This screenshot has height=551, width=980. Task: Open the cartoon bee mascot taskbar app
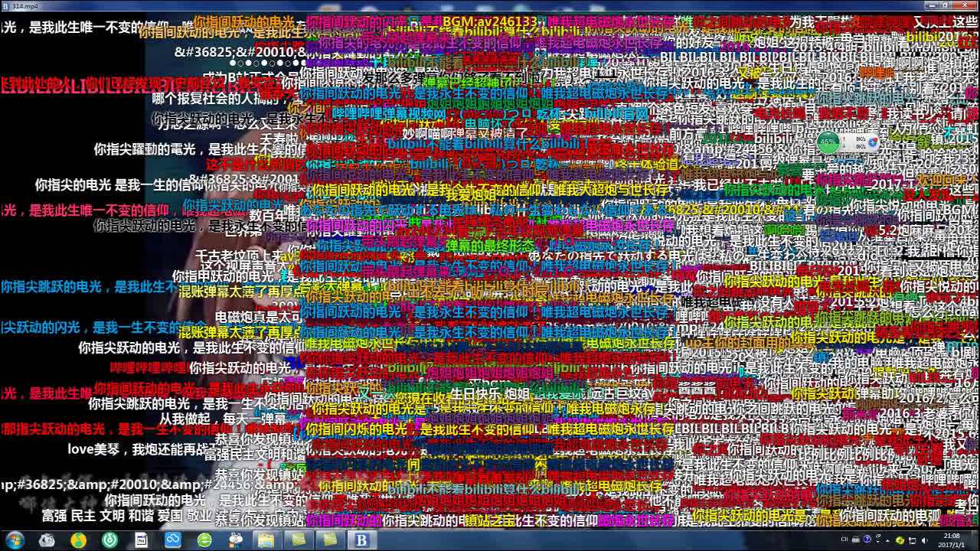pos(236,540)
